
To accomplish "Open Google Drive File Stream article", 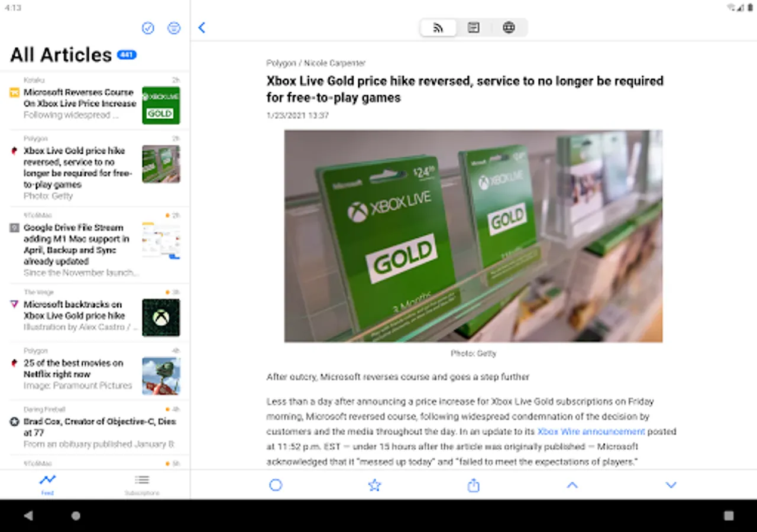I will pos(95,245).
